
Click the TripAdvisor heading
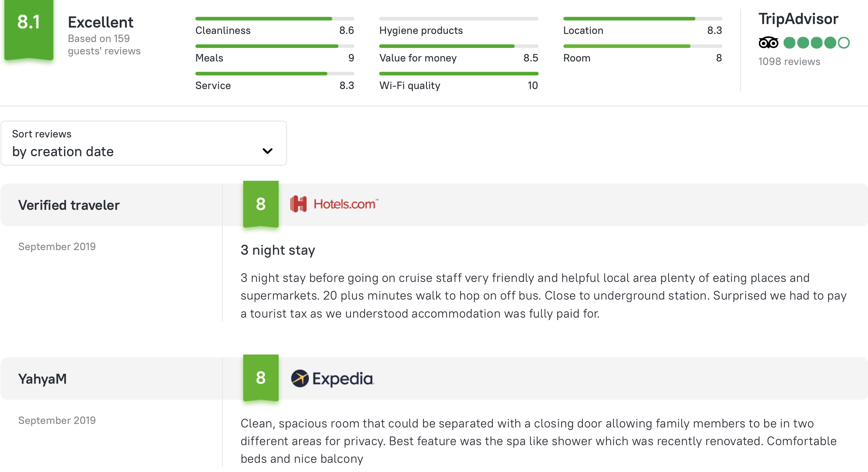click(x=798, y=19)
